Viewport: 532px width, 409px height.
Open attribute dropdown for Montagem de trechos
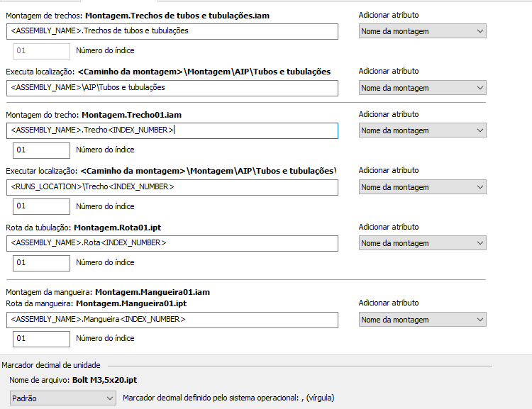pyautogui.click(x=422, y=31)
